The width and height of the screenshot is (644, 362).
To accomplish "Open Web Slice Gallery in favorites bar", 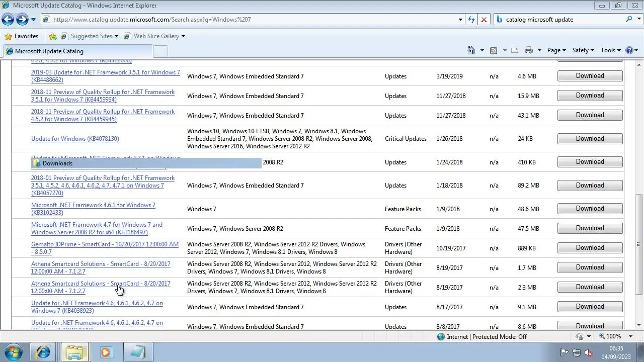I will click(154, 36).
